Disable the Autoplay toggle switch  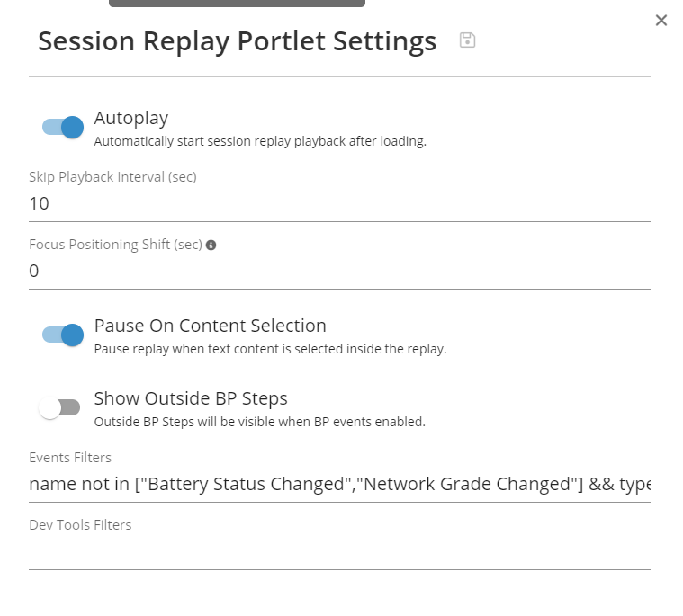63,127
